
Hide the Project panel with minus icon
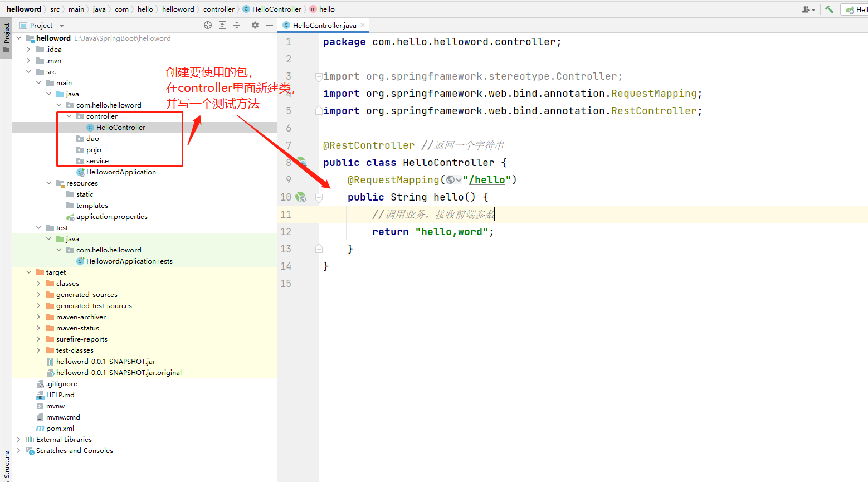click(x=270, y=25)
